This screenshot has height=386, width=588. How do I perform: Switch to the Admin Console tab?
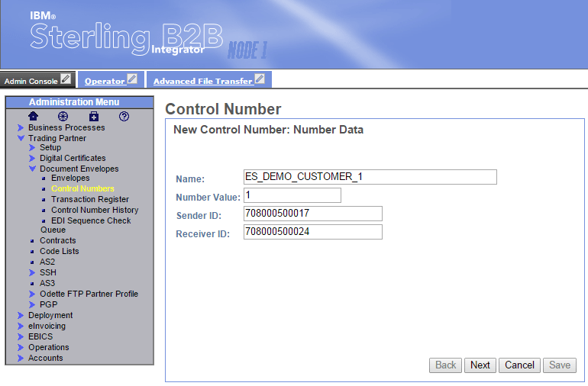(x=31, y=81)
